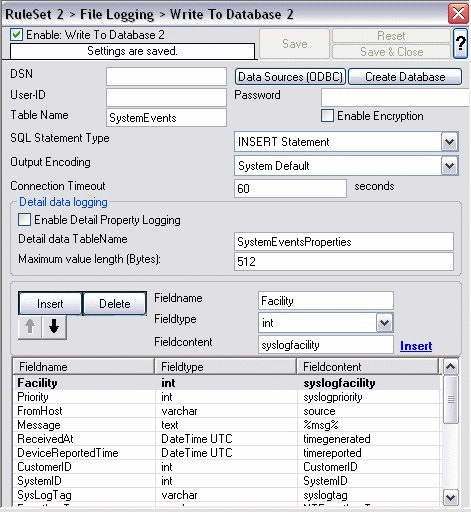Select the Message row in list
Image resolution: width=471 pixels, height=512 pixels.
[x=227, y=425]
